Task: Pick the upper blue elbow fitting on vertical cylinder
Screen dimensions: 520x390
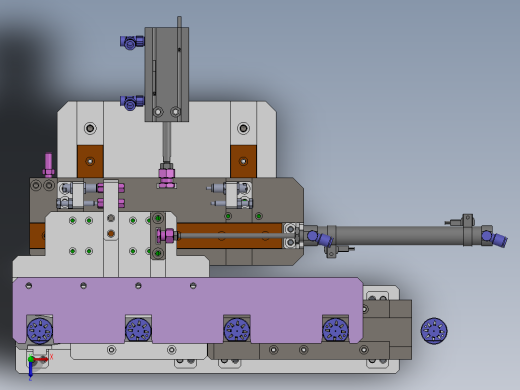Action: (x=132, y=42)
